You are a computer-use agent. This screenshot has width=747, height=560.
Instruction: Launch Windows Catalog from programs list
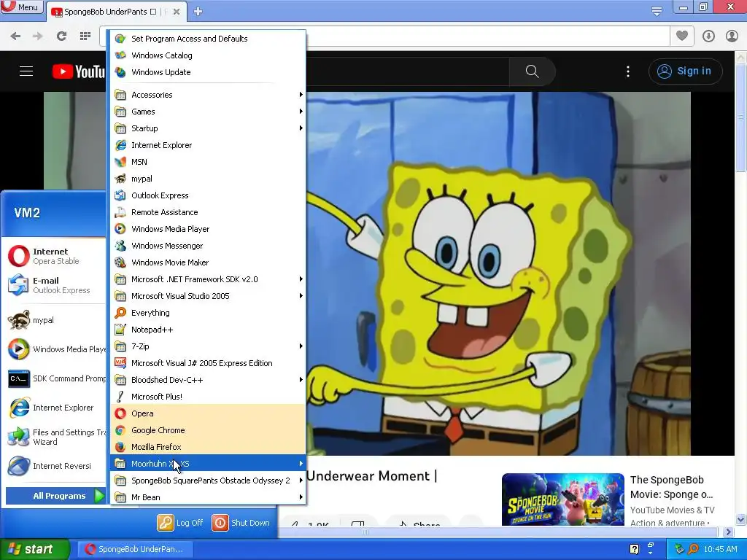pyautogui.click(x=208, y=55)
